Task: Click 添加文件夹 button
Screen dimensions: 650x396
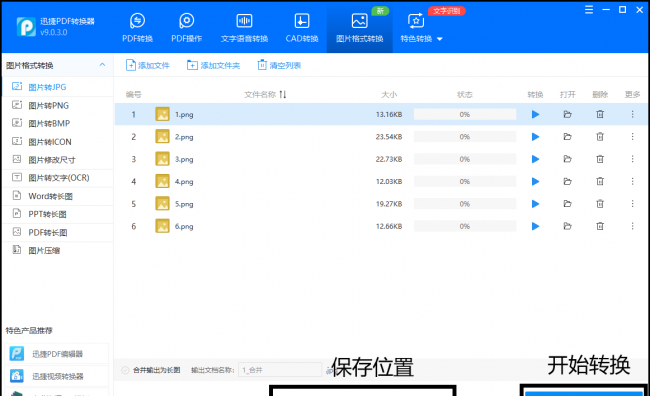Action: (213, 65)
